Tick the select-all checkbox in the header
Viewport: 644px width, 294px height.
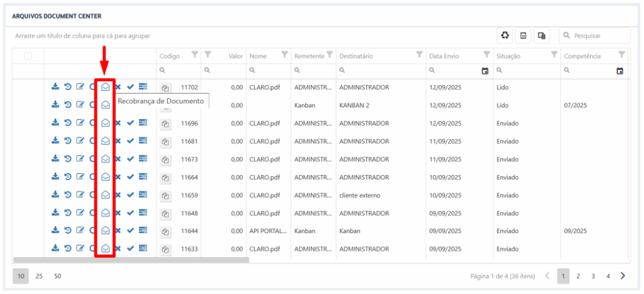(x=28, y=56)
